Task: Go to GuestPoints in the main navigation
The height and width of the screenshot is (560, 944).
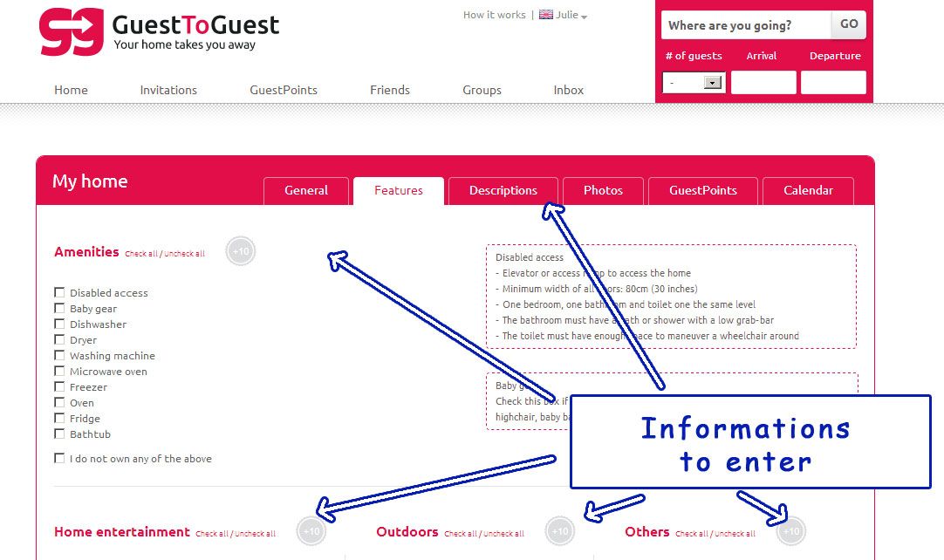Action: [284, 90]
